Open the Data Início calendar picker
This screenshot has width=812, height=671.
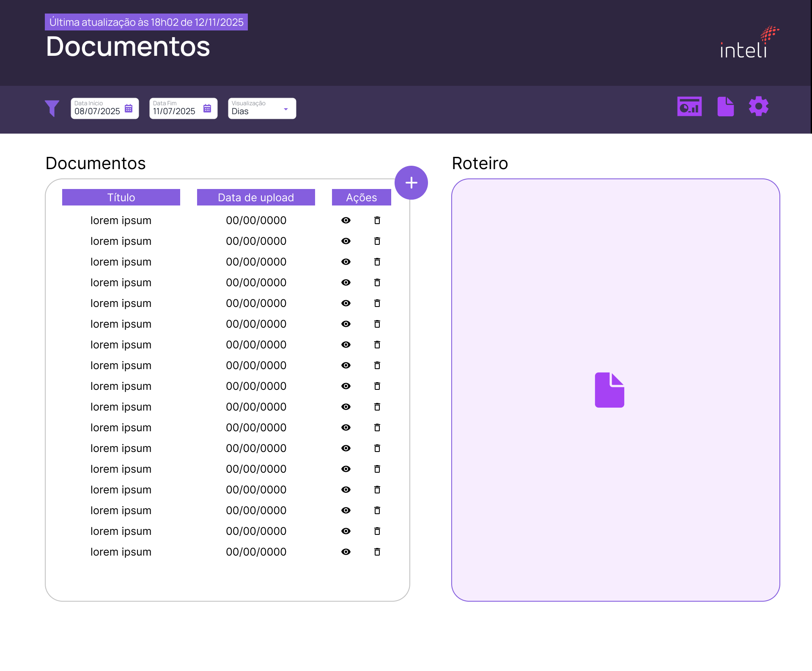[129, 108]
